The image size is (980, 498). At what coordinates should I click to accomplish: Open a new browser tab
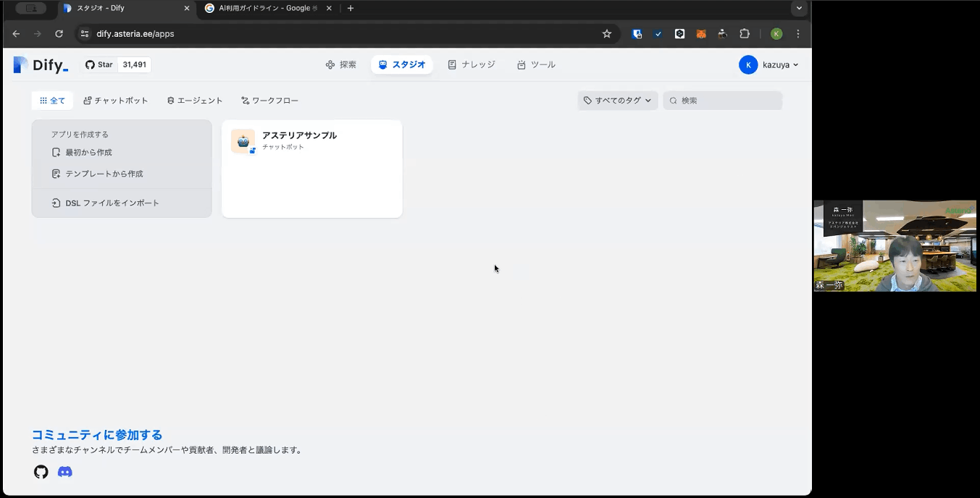tap(351, 9)
